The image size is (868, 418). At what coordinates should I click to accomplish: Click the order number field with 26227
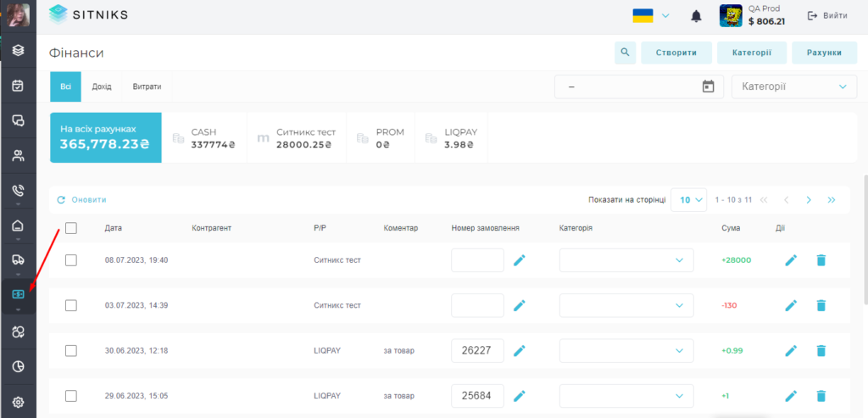click(x=478, y=350)
